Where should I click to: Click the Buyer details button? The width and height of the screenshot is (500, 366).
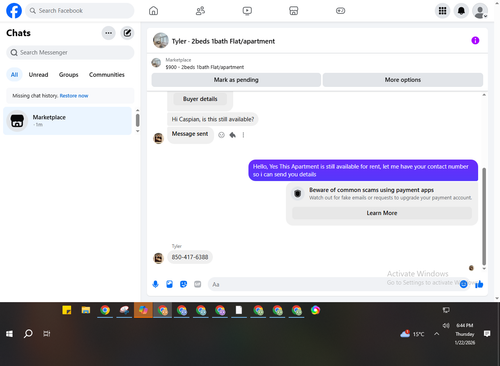200,99
